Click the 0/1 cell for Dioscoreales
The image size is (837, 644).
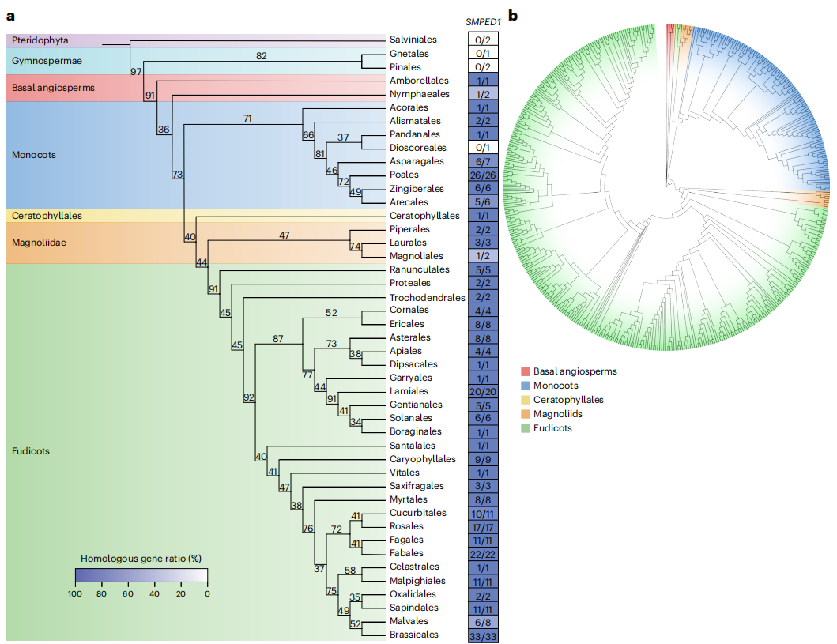tap(484, 148)
